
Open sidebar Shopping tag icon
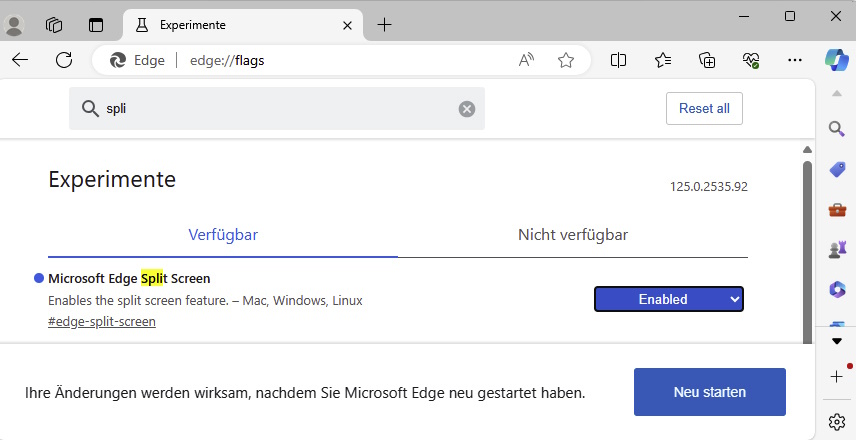click(x=837, y=170)
